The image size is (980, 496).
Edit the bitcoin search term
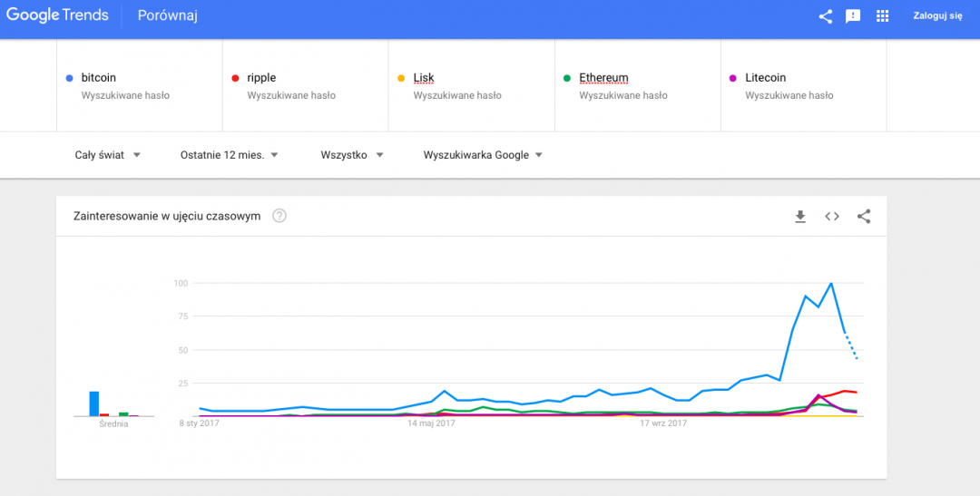[x=99, y=78]
